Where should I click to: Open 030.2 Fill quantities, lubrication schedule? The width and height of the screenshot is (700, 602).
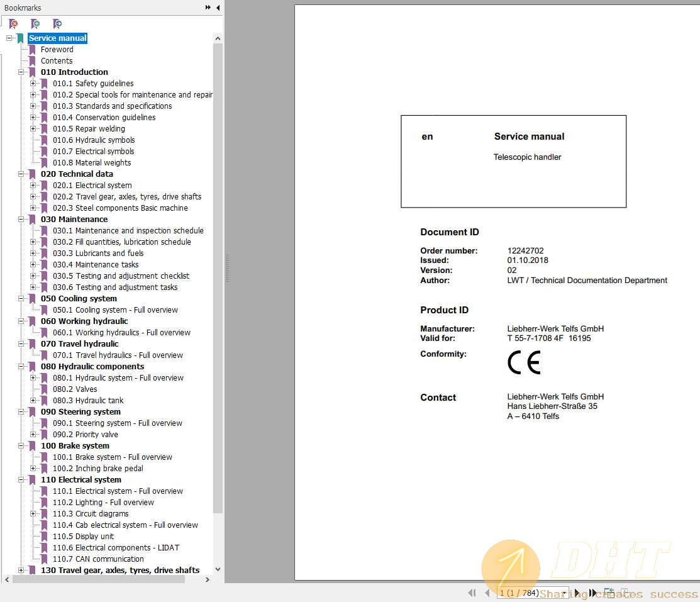(122, 242)
